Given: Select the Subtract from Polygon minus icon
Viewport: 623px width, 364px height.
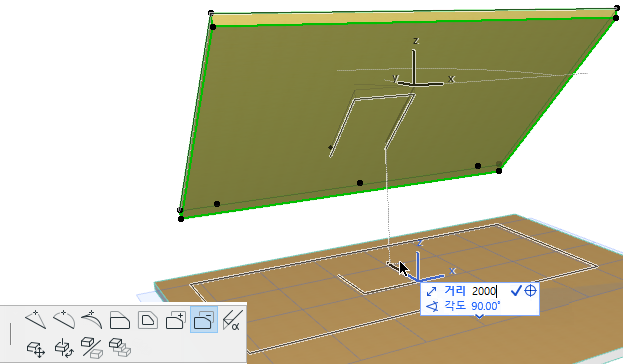Looking at the screenshot, I should pos(204,320).
